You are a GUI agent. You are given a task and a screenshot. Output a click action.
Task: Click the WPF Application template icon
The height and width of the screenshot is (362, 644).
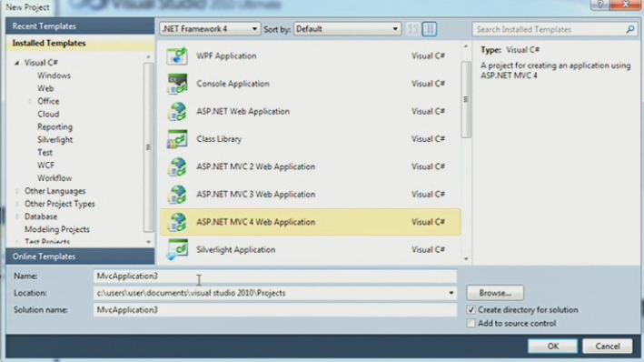tap(177, 56)
